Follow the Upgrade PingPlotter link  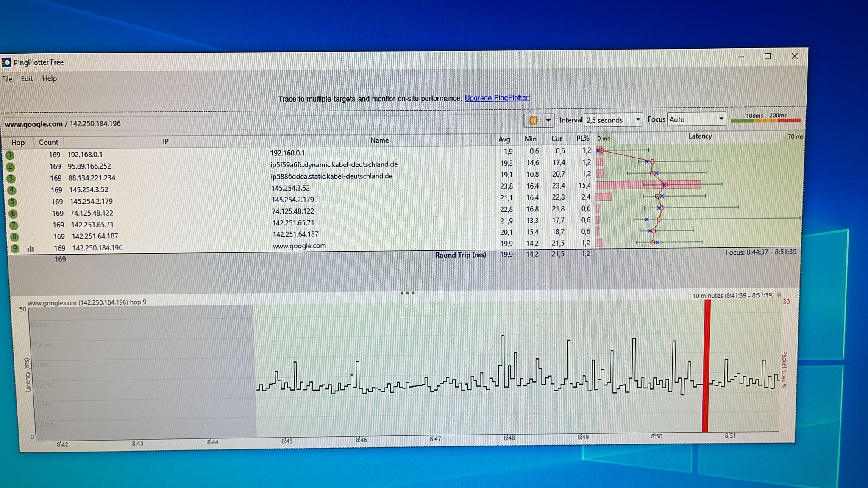pyautogui.click(x=497, y=98)
